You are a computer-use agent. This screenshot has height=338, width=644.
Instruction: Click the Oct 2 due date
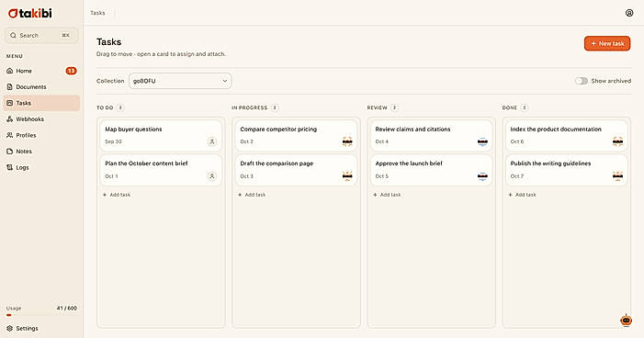pos(247,141)
